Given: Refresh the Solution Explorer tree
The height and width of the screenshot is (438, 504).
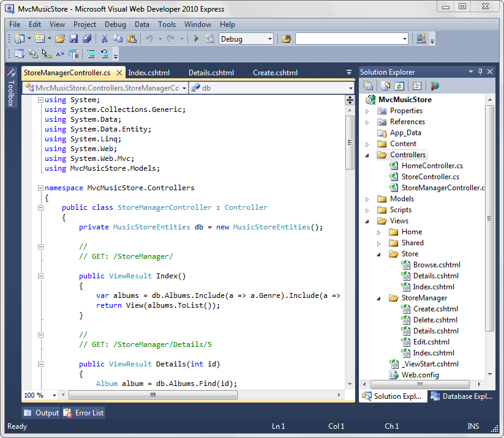Looking at the screenshot, I should (x=399, y=86).
